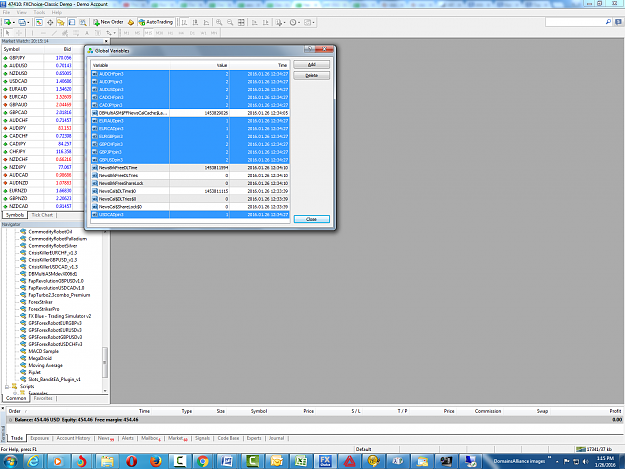Open the Tools menu

click(x=39, y=12)
